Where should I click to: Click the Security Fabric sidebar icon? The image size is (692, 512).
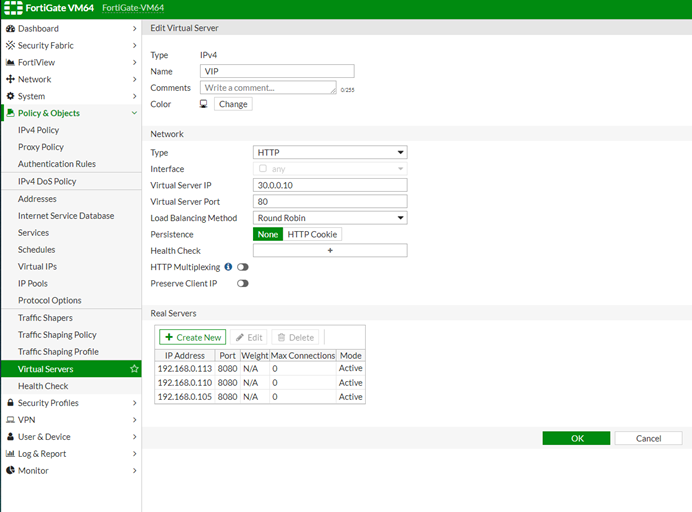coord(10,46)
